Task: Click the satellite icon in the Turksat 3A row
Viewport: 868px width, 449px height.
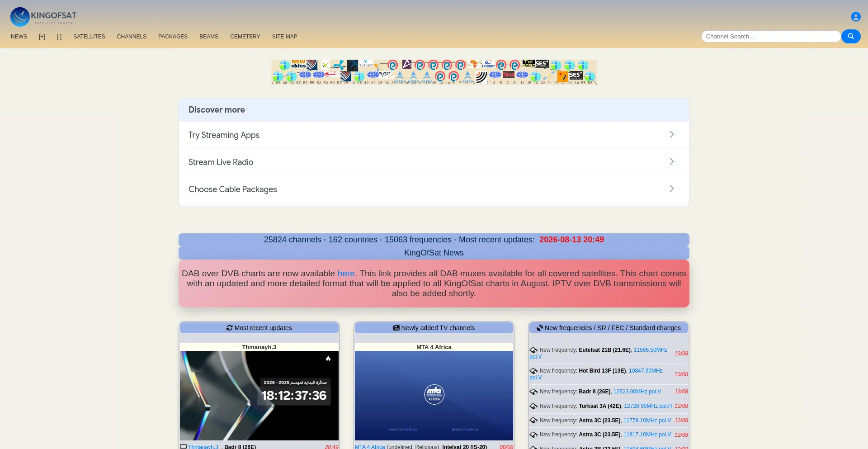Action: pos(534,406)
